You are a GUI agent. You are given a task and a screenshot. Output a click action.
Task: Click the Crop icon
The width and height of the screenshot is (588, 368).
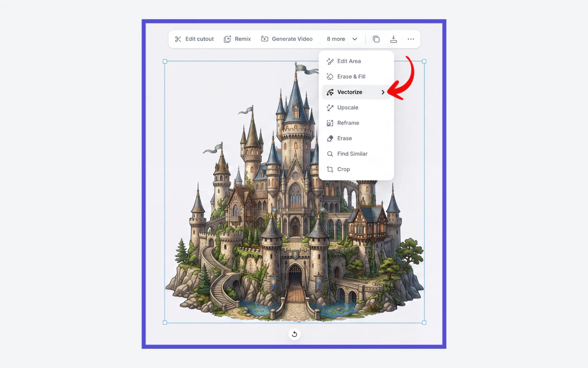pyautogui.click(x=330, y=169)
